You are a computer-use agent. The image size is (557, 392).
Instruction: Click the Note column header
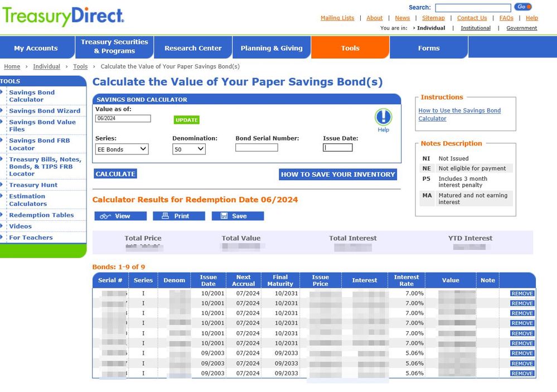[488, 280]
